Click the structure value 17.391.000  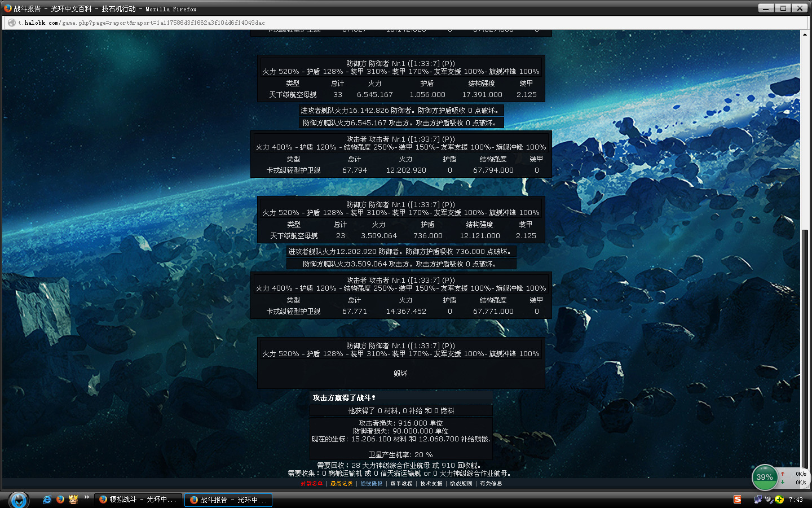pos(482,95)
